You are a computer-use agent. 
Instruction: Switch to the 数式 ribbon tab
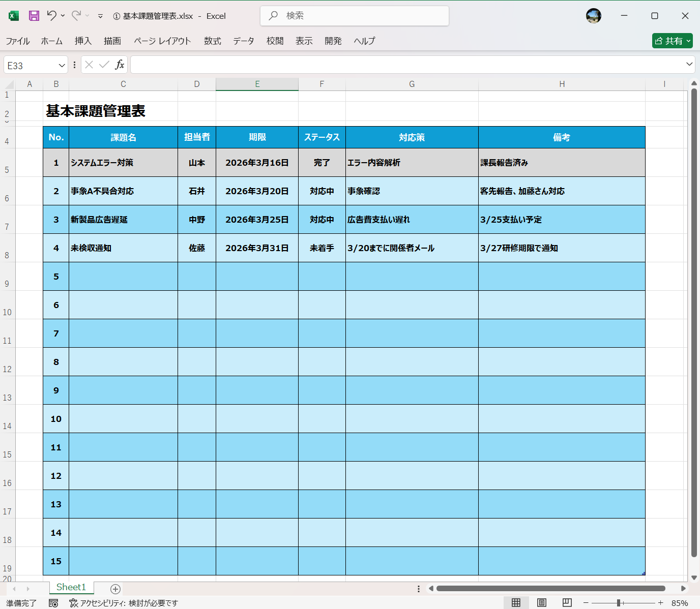point(213,41)
